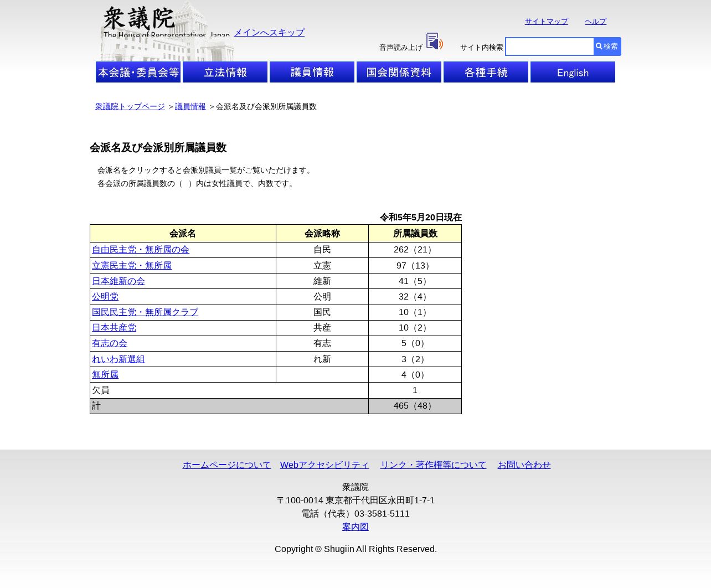Select the 議員情報 navigation menu item
Screen dimensions: 711x588
pos(312,72)
